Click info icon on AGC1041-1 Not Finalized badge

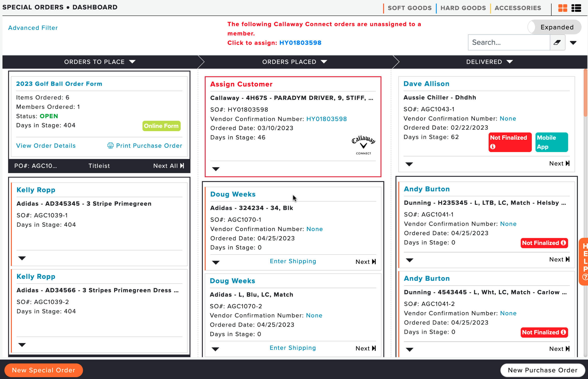click(563, 243)
